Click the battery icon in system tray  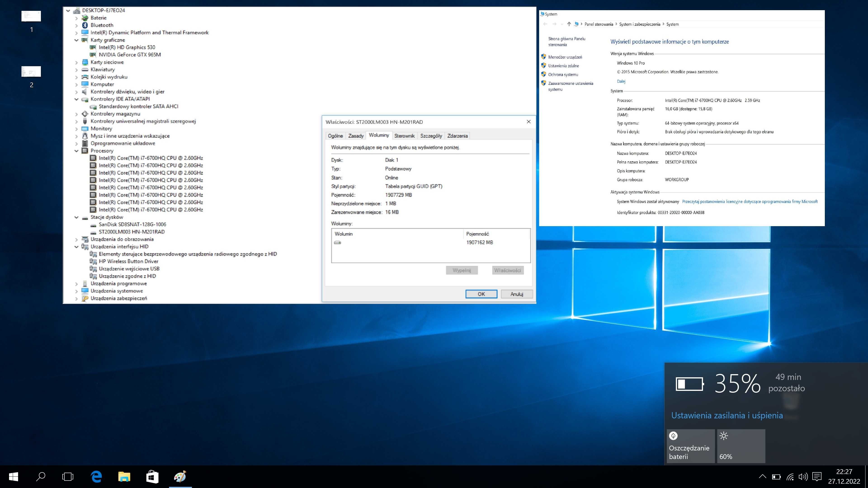pos(776,476)
